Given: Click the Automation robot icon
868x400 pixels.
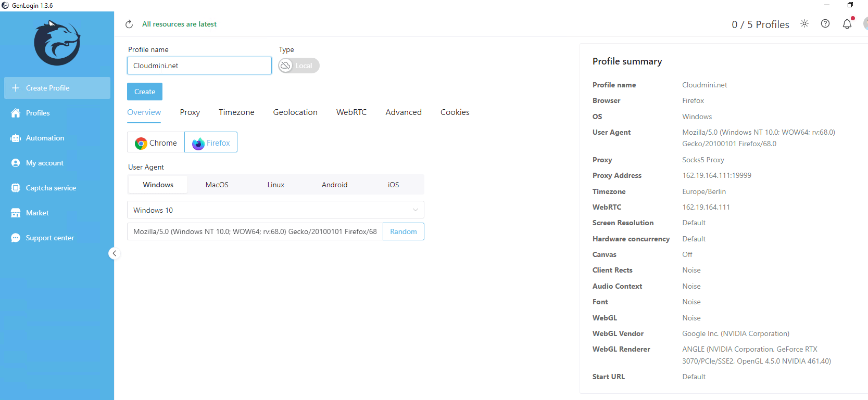Looking at the screenshot, I should click(16, 138).
